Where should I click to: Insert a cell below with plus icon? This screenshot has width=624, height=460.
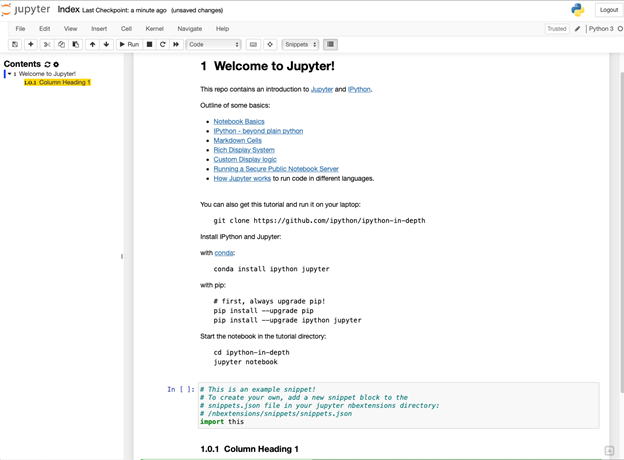click(30, 44)
